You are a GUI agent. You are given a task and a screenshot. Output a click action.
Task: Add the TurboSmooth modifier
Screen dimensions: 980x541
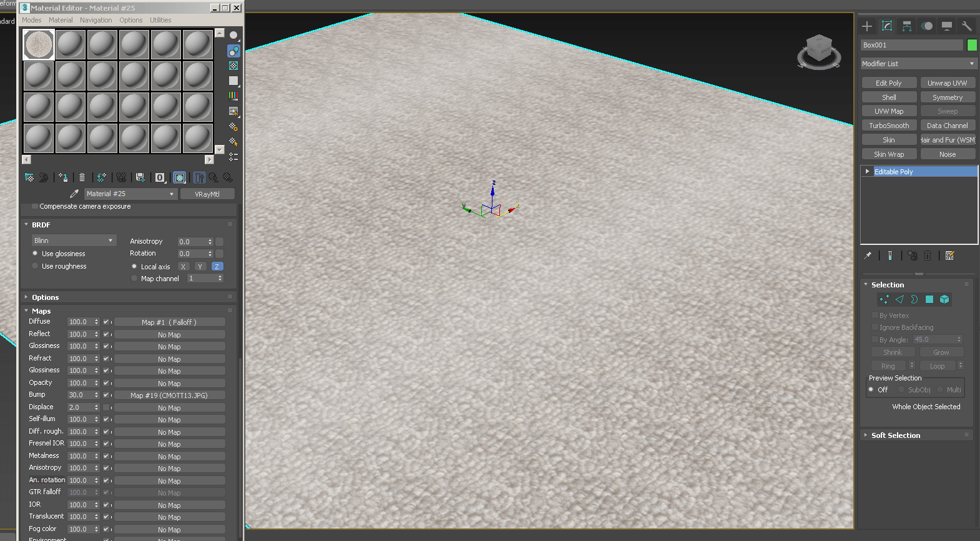coord(889,126)
